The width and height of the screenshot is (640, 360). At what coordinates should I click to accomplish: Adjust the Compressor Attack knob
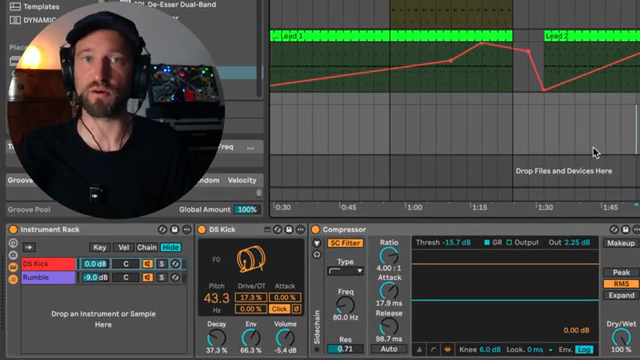pyautogui.click(x=389, y=291)
